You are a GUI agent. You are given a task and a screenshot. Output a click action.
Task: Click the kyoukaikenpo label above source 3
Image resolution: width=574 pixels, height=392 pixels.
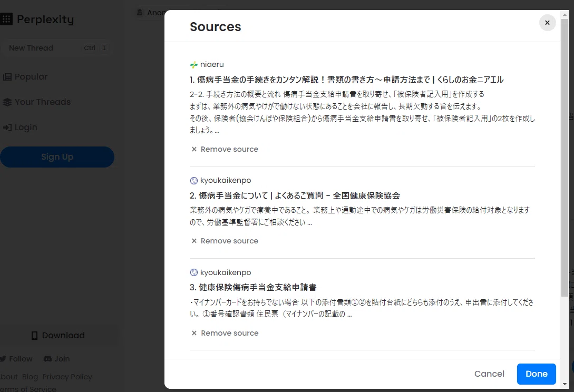tap(226, 272)
